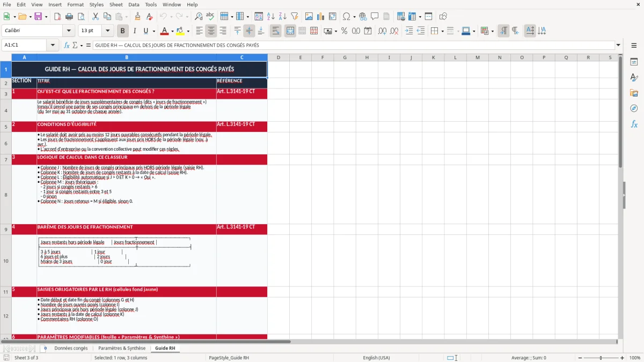Adjust the zoom slider

[x=601, y=358]
